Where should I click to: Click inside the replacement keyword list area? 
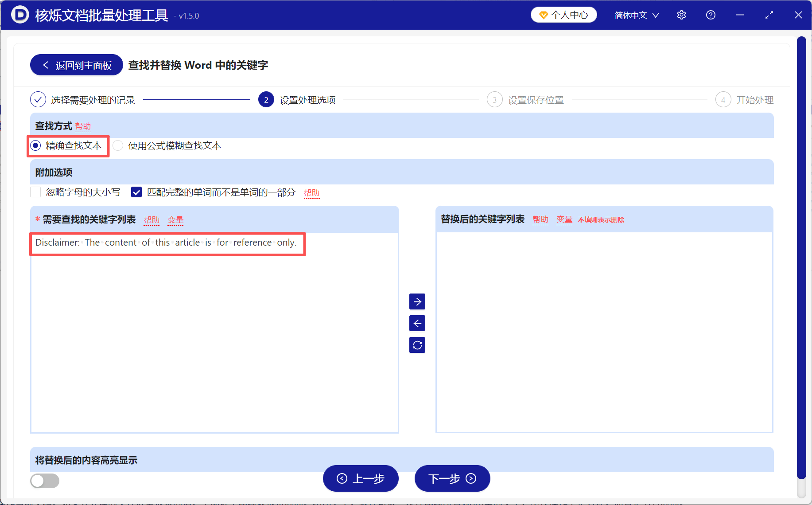[x=604, y=324]
